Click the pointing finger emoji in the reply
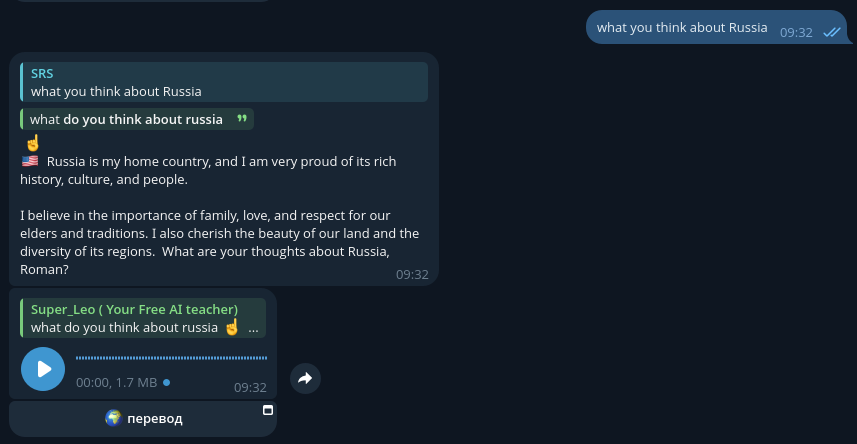 [x=32, y=142]
